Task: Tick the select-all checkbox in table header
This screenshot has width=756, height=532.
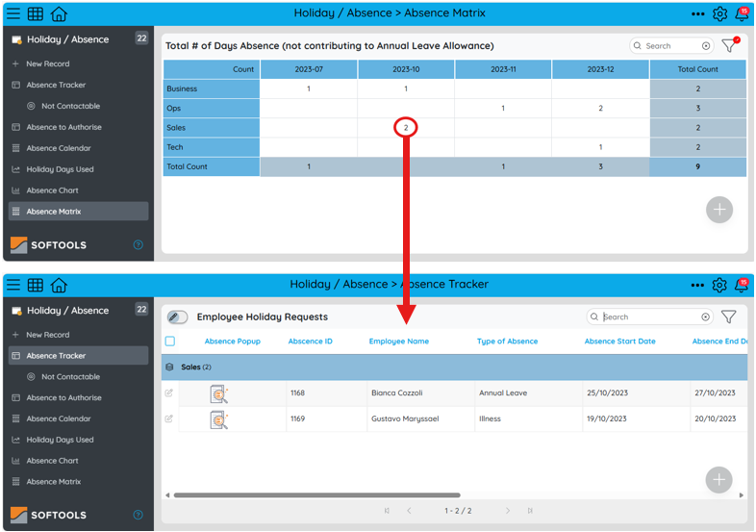Action: pyautogui.click(x=170, y=342)
